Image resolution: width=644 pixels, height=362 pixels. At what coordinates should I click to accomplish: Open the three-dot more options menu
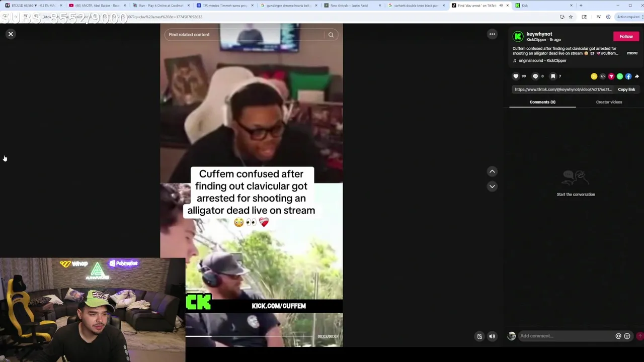492,34
